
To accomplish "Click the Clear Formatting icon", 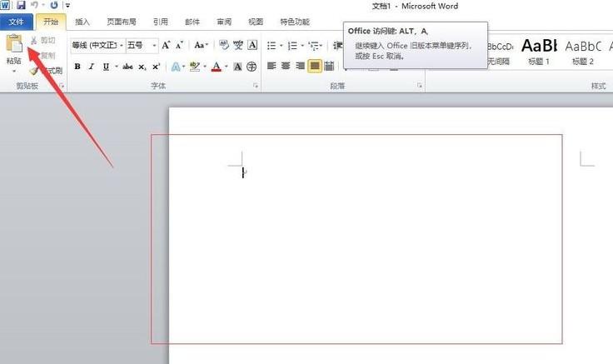I will (x=224, y=45).
